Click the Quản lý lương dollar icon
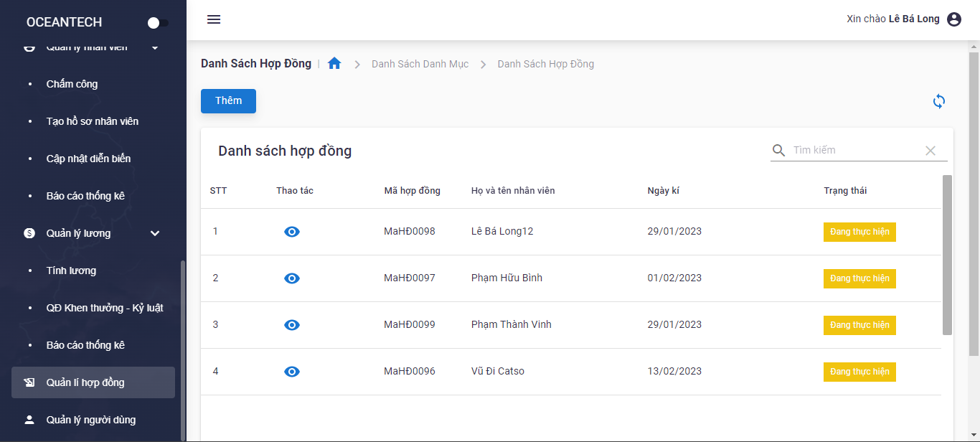This screenshot has height=442, width=980. pyautogui.click(x=29, y=233)
